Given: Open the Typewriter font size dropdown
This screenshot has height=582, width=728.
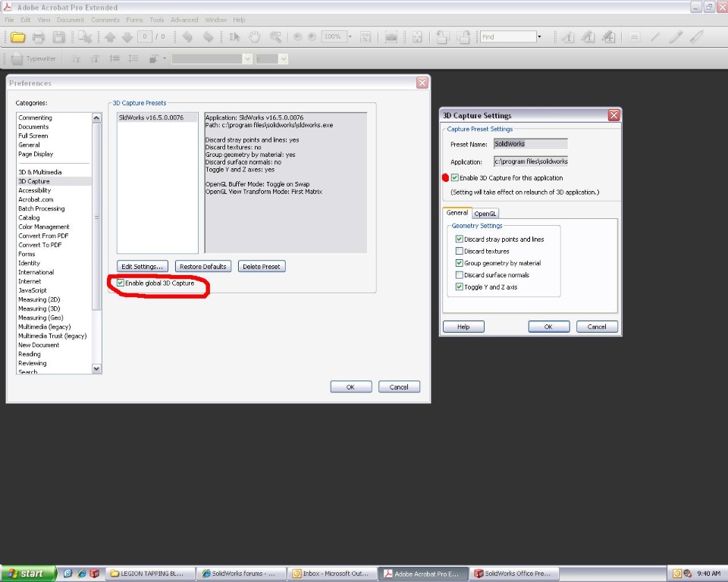Looking at the screenshot, I should [x=283, y=59].
